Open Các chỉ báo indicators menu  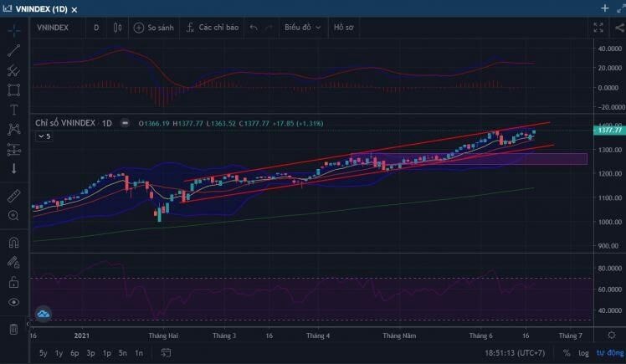[x=213, y=28]
